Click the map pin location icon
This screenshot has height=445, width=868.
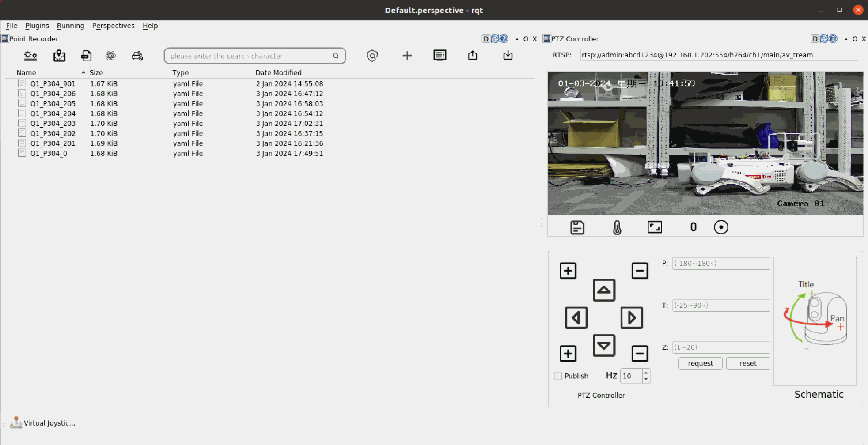coord(59,56)
